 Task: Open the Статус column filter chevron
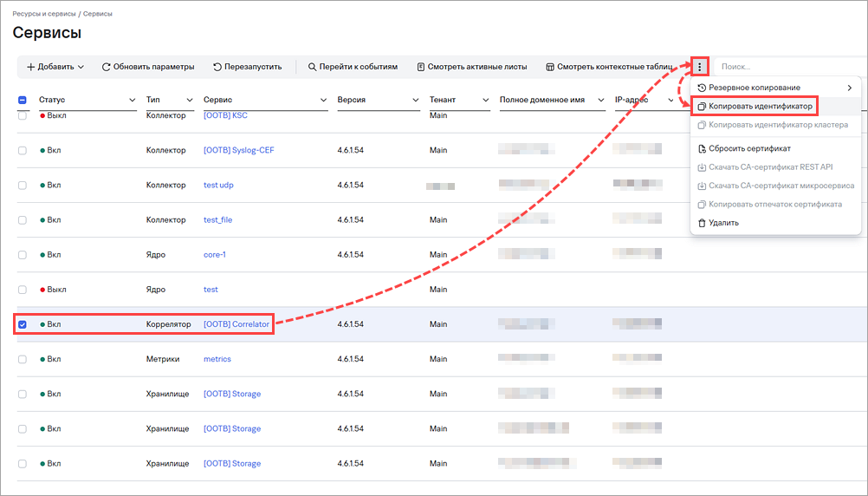tap(132, 100)
